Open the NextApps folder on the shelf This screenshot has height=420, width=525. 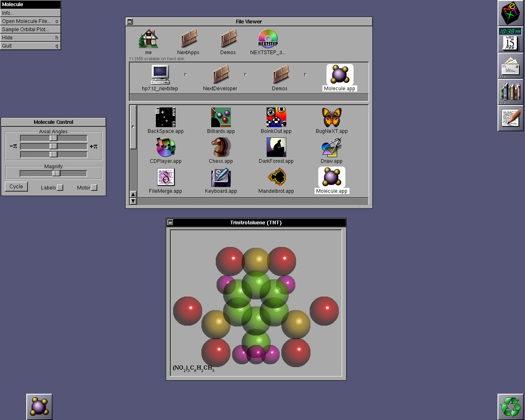(x=188, y=39)
